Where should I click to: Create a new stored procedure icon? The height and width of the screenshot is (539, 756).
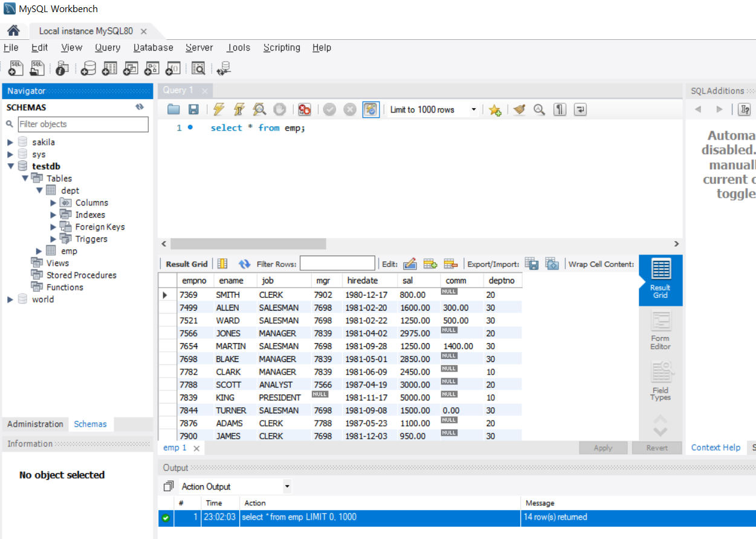tap(152, 68)
